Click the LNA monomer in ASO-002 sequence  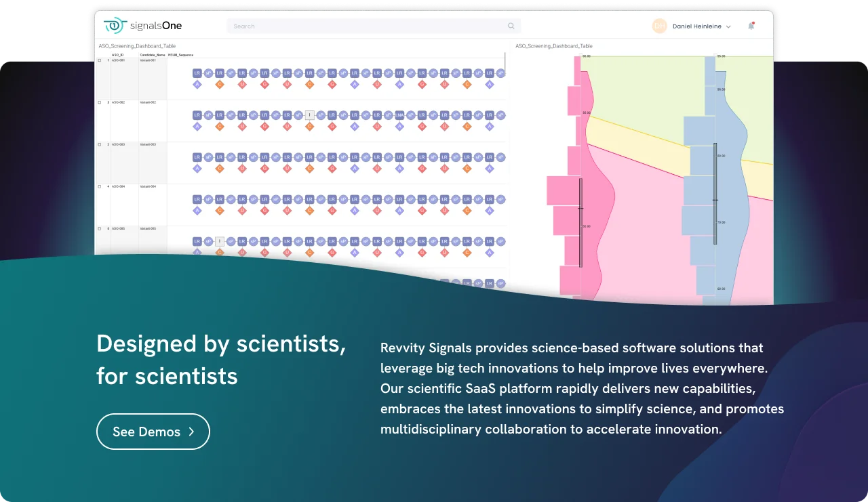pyautogui.click(x=399, y=115)
